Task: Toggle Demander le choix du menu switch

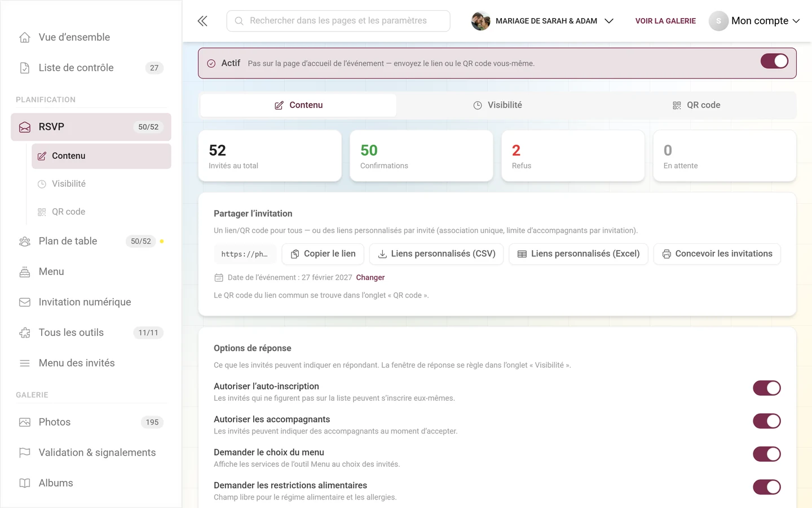Action: point(767,454)
